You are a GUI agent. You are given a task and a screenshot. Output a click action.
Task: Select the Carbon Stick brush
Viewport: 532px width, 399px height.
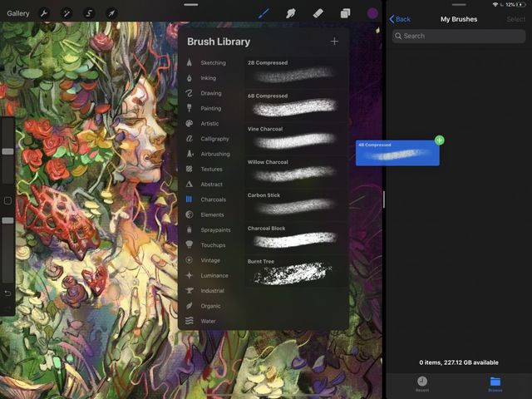(x=296, y=204)
